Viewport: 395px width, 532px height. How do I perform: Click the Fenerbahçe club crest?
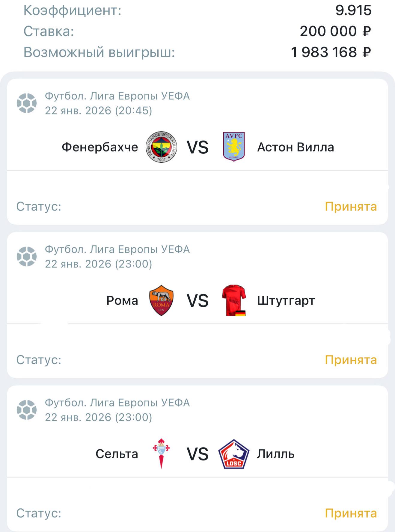coord(161,147)
